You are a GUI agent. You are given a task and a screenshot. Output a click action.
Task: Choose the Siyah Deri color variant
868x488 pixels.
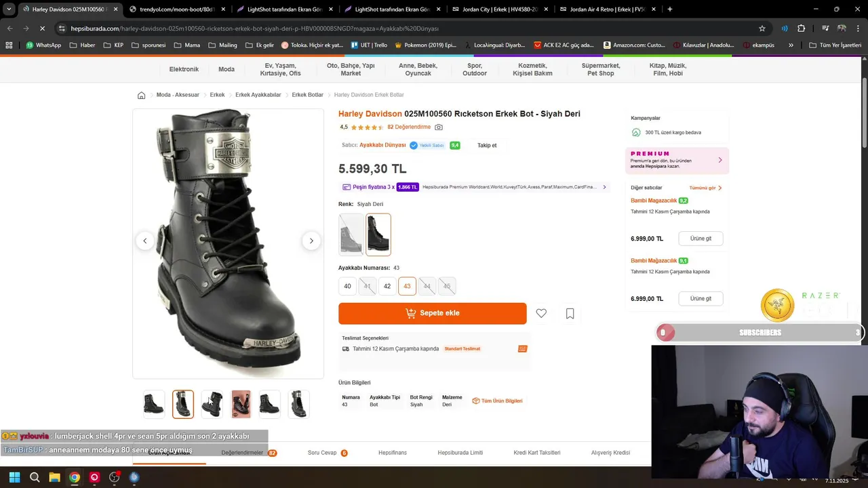pyautogui.click(x=378, y=235)
